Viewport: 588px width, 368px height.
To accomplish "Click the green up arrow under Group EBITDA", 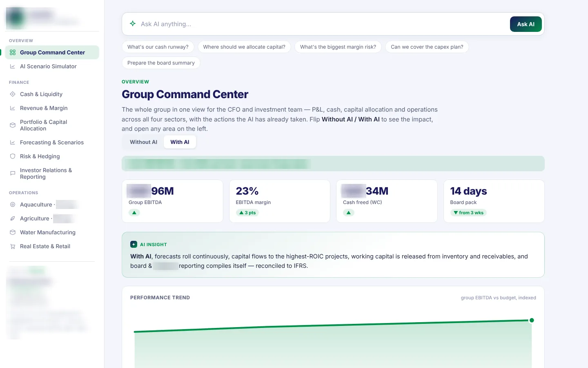I will point(134,213).
